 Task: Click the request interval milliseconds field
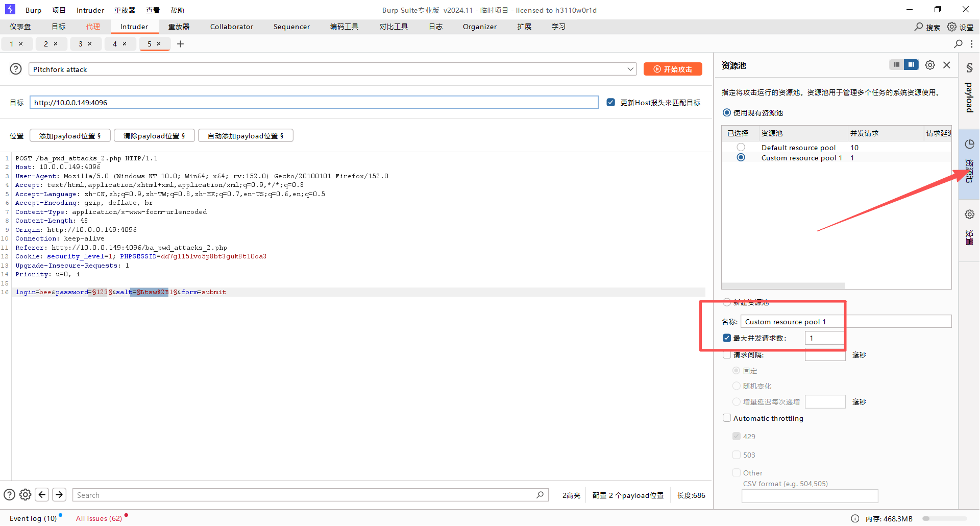(825, 354)
